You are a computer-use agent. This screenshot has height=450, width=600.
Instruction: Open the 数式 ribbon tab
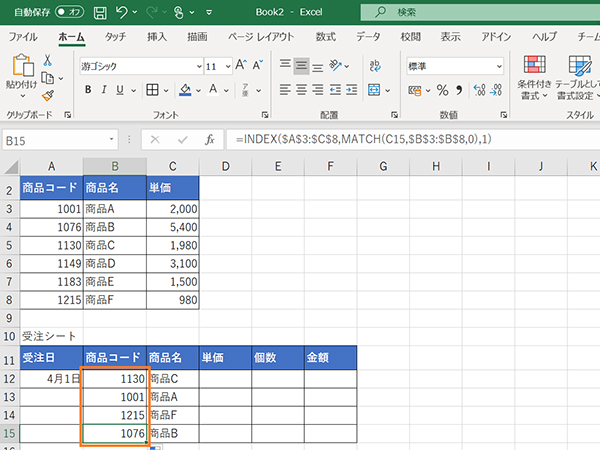[x=325, y=37]
